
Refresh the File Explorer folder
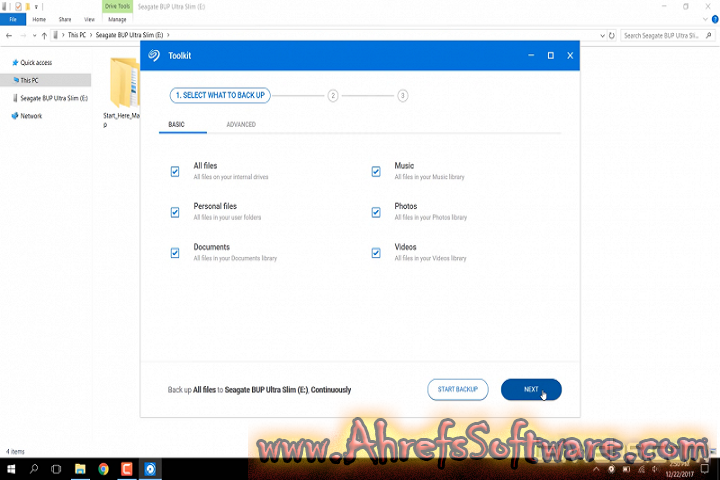pyautogui.click(x=612, y=35)
